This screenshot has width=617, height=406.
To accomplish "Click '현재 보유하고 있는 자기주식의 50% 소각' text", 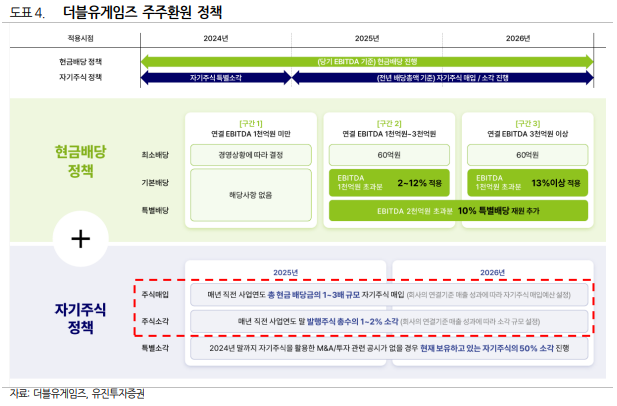I will tap(487, 348).
